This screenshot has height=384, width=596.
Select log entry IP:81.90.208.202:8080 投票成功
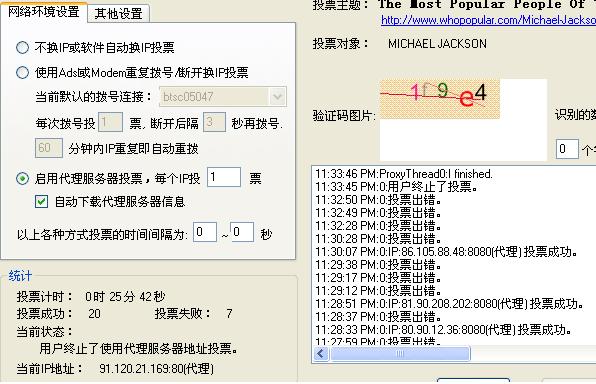point(450,303)
